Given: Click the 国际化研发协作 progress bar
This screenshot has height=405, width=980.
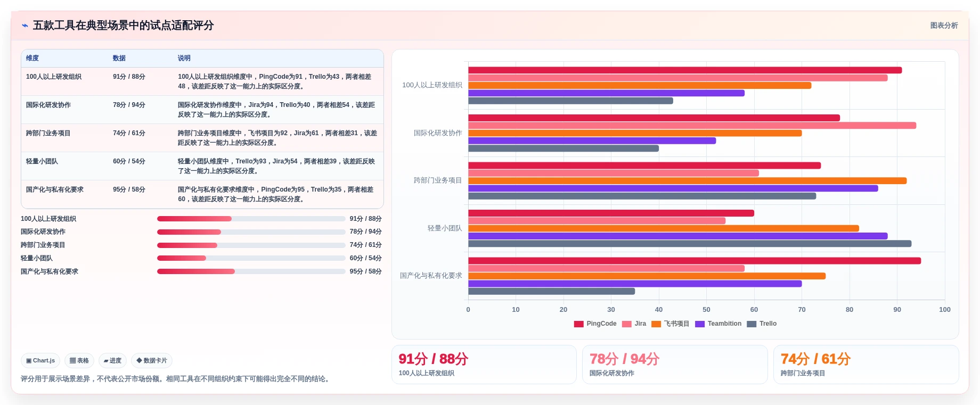Looking at the screenshot, I should (x=251, y=232).
